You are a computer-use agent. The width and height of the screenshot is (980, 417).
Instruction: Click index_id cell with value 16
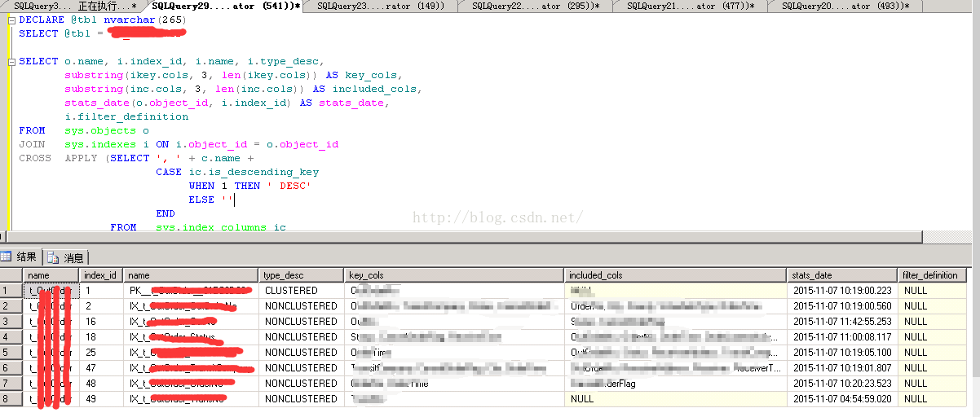[x=101, y=321]
